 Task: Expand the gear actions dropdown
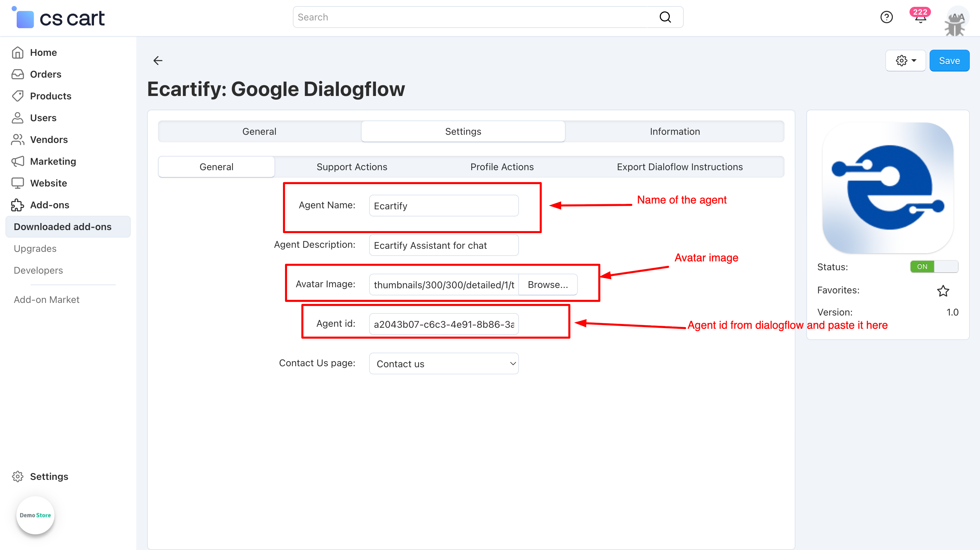[905, 61]
